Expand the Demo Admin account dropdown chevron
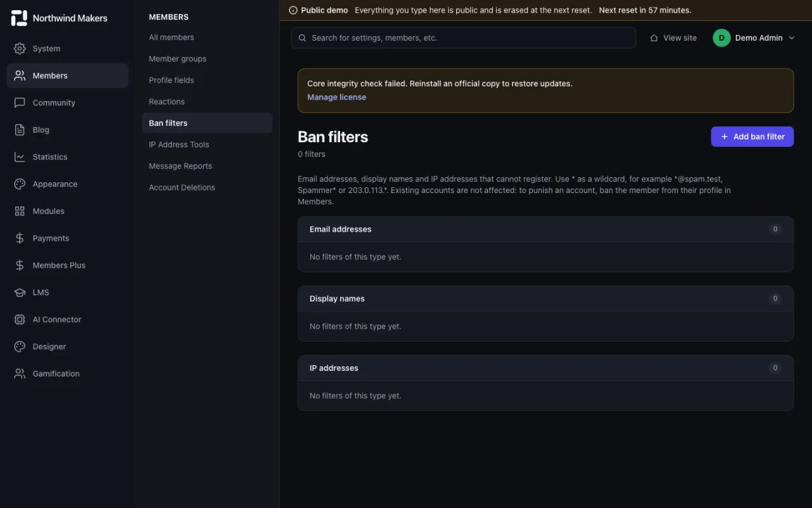Viewport: 812px width, 508px height. tap(792, 38)
